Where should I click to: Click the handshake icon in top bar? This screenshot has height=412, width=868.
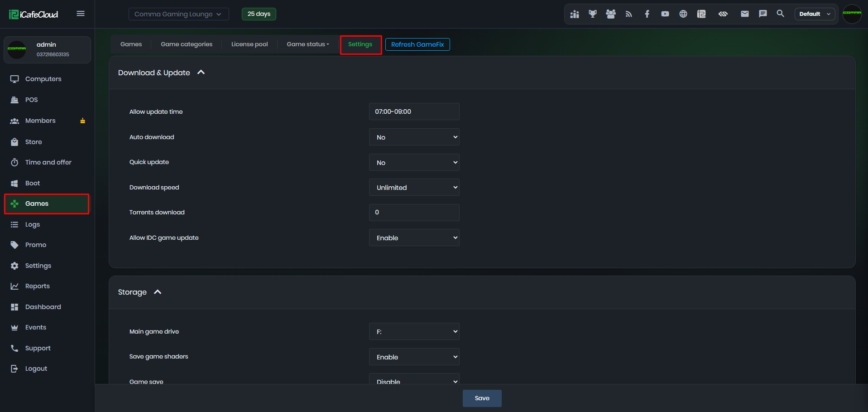tap(723, 14)
